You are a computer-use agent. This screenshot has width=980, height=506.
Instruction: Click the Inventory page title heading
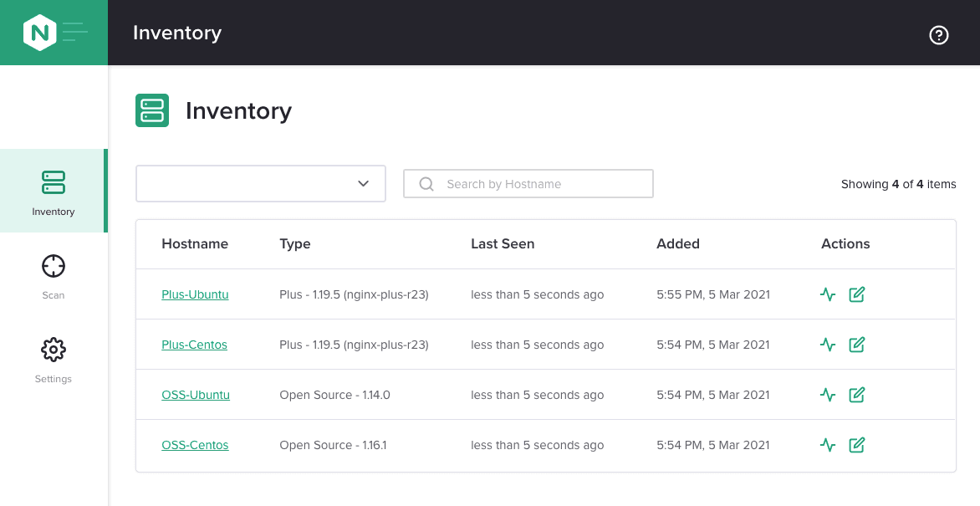coord(239,110)
